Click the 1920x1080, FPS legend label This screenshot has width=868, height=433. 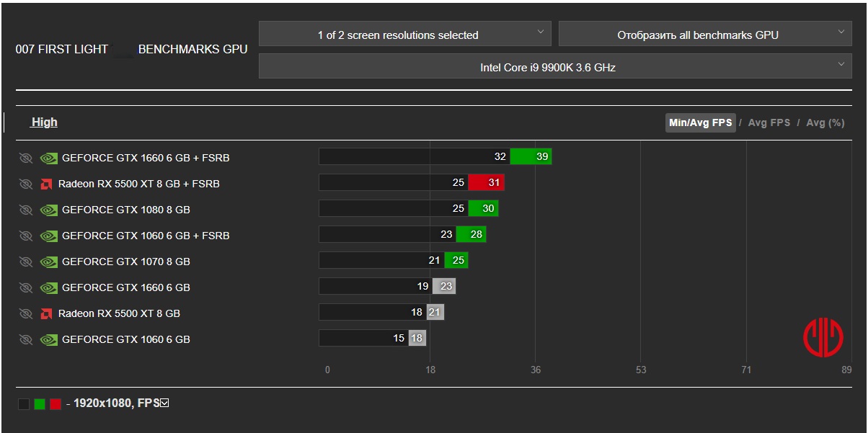click(x=116, y=403)
